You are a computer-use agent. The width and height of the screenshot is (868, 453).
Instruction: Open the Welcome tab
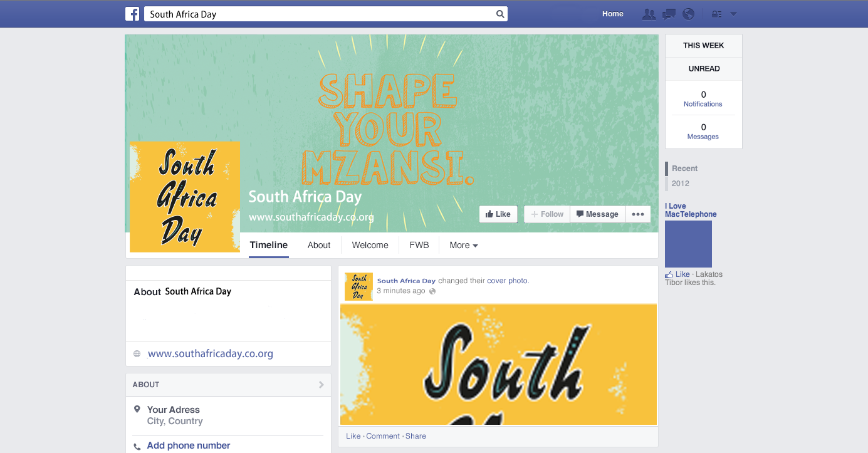coord(370,245)
